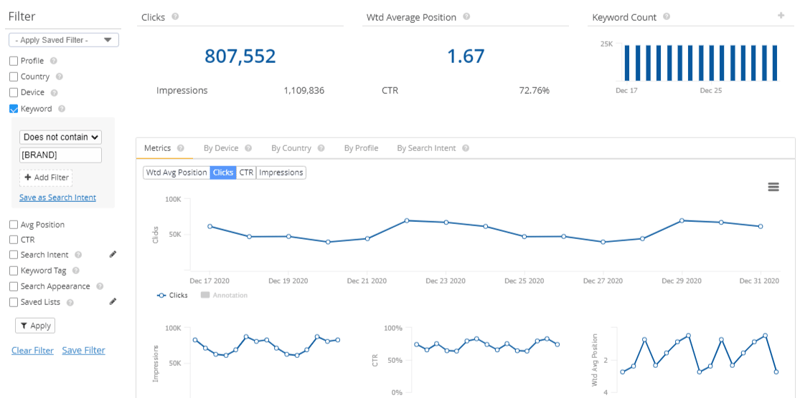The height and width of the screenshot is (398, 800).
Task: Open help icon beside Keyword Tag filter
Action: pos(76,270)
